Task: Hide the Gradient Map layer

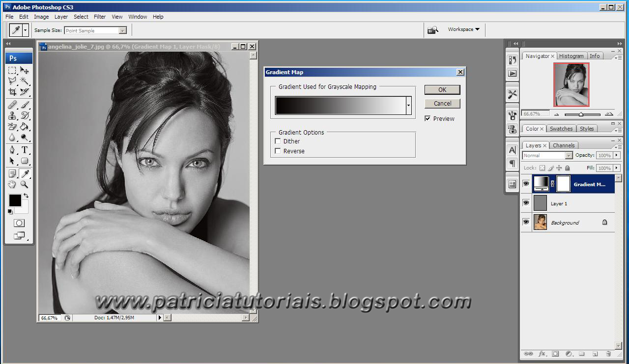Action: pyautogui.click(x=526, y=184)
